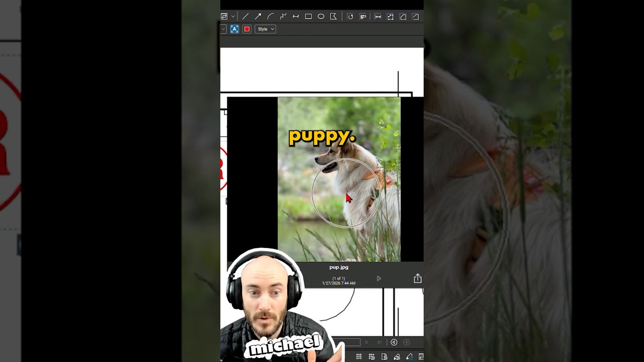644x362 pixels.
Task: Select the Perimeter measurement tool
Action: pos(390,17)
